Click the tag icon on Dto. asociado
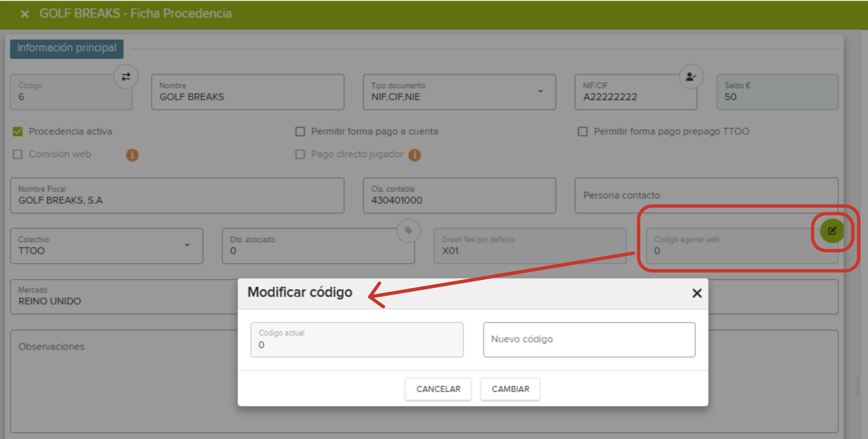 (408, 230)
